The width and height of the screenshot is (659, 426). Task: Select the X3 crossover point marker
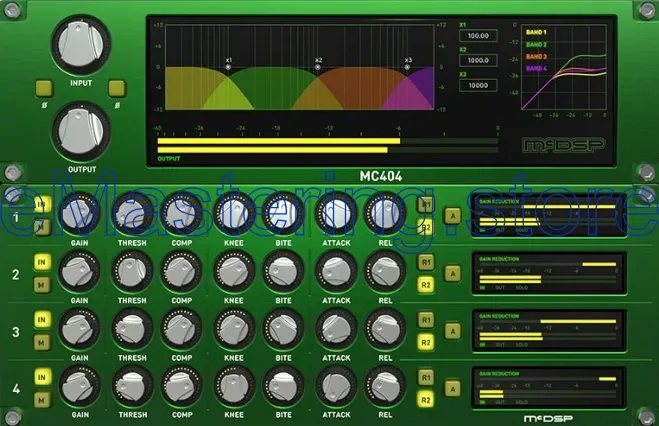(407, 67)
